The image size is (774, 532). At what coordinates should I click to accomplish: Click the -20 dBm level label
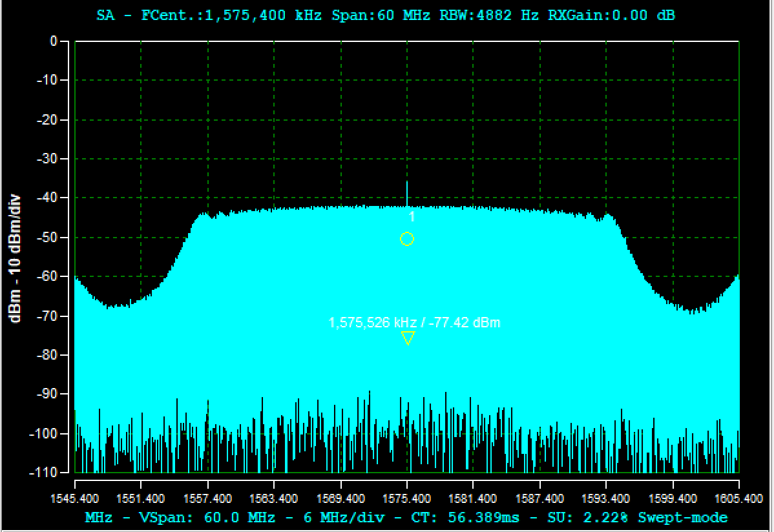[47, 119]
